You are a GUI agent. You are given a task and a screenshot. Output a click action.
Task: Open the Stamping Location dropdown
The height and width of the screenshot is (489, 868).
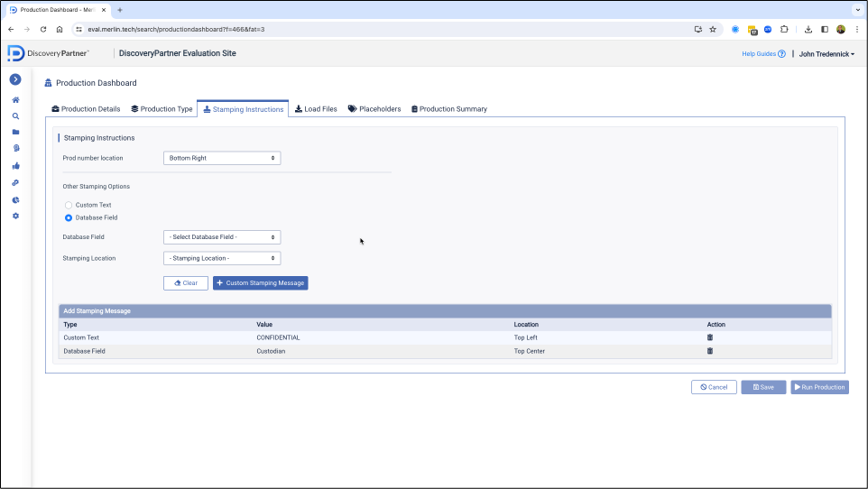coord(222,258)
